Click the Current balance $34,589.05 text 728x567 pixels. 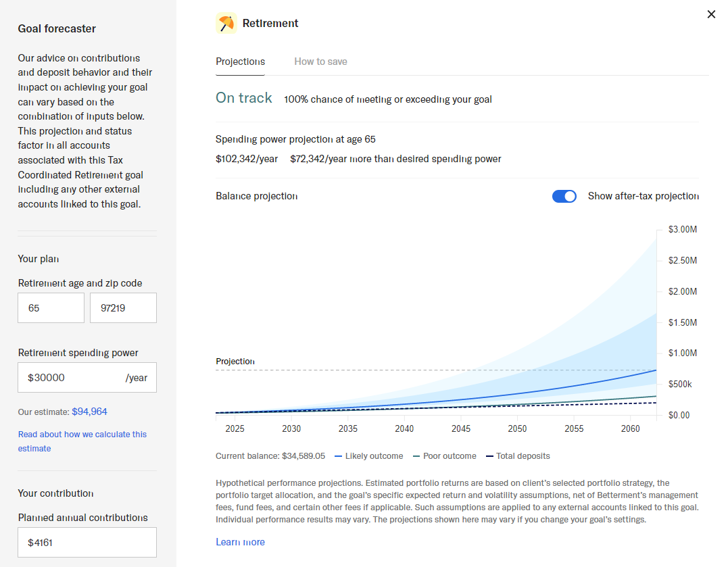(270, 456)
